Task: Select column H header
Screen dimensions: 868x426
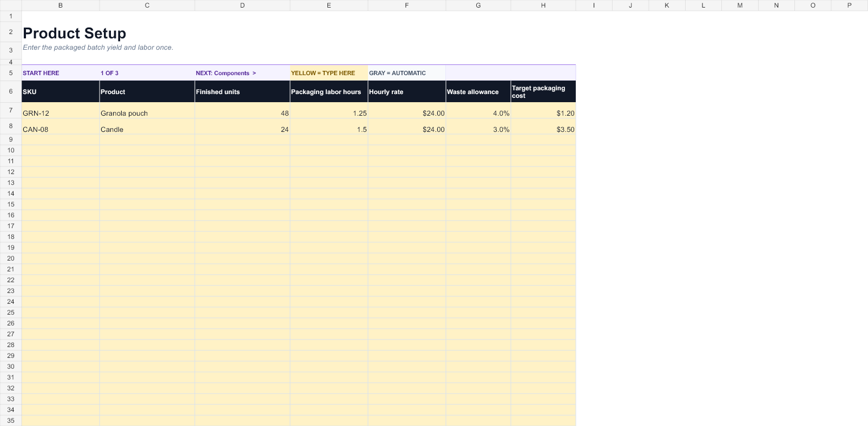Action: 543,5
